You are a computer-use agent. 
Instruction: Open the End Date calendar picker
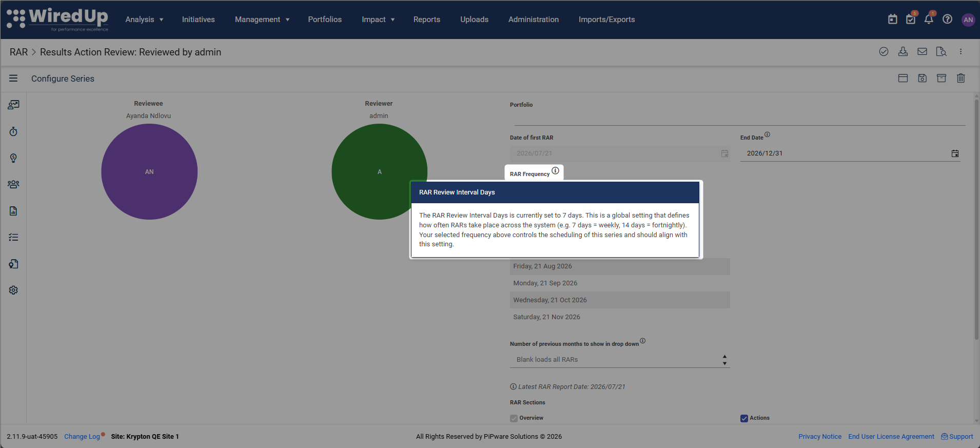point(955,153)
